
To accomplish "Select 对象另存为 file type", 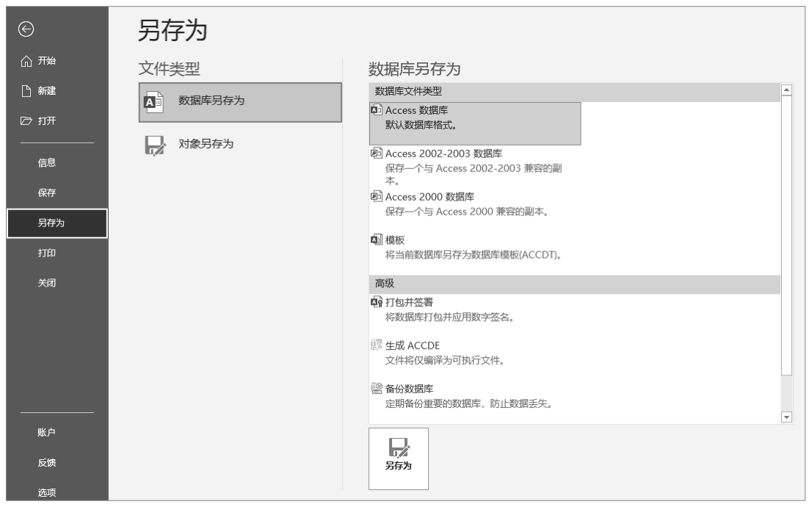I will pyautogui.click(x=240, y=145).
